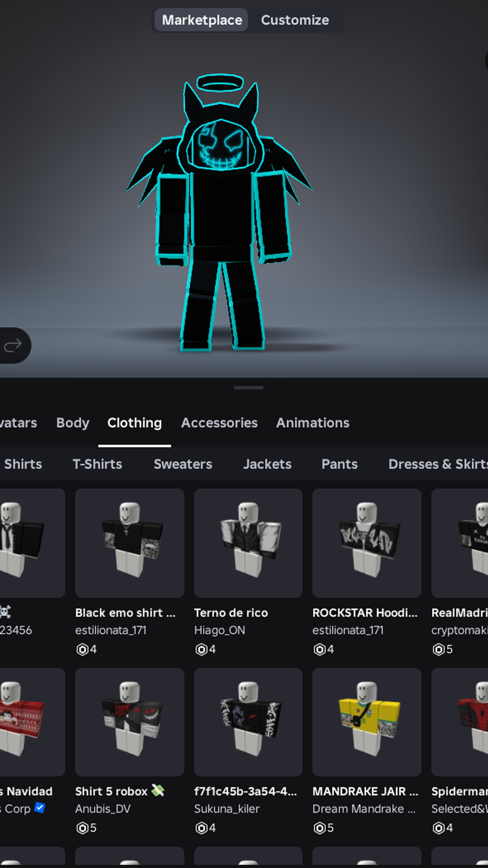Click the skull emoji item title
The image size is (488, 868).
5,612
